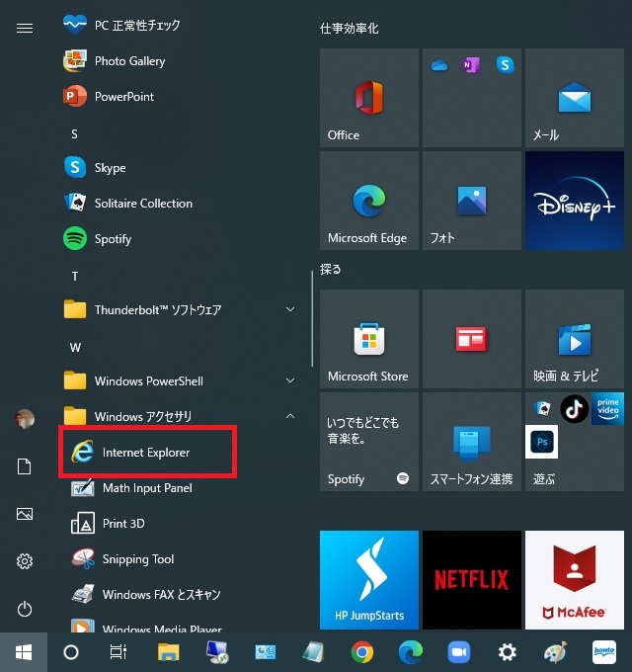Open OneDrive icon in tile folder
The image size is (632, 672).
click(x=439, y=65)
